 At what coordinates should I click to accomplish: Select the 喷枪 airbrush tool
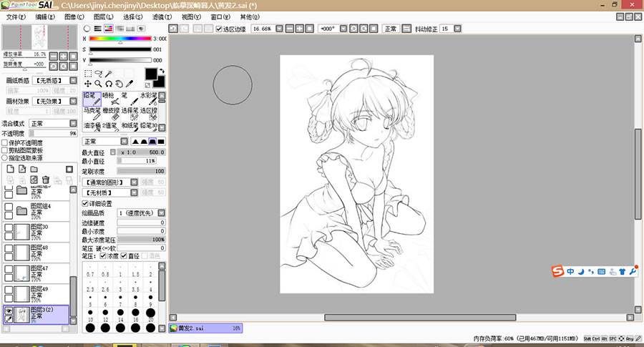coord(111,99)
